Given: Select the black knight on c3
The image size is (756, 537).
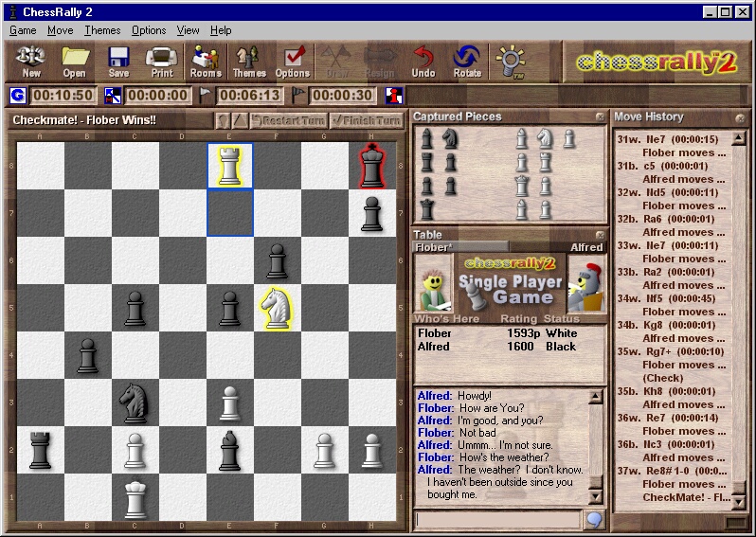Looking at the screenshot, I should [135, 402].
